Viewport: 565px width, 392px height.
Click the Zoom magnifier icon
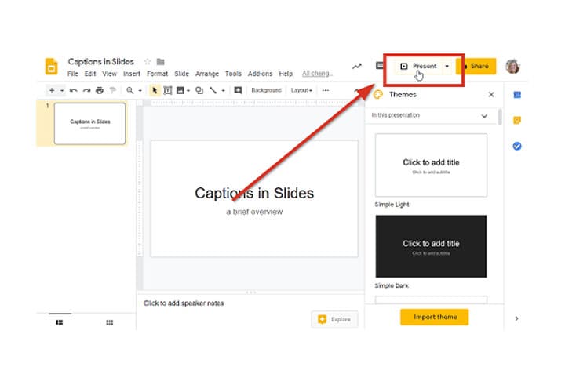pyautogui.click(x=130, y=90)
